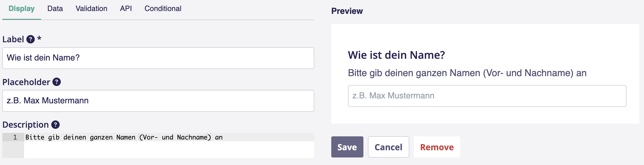
Task: Open the Description field help tooltip icon
Action: pos(55,125)
